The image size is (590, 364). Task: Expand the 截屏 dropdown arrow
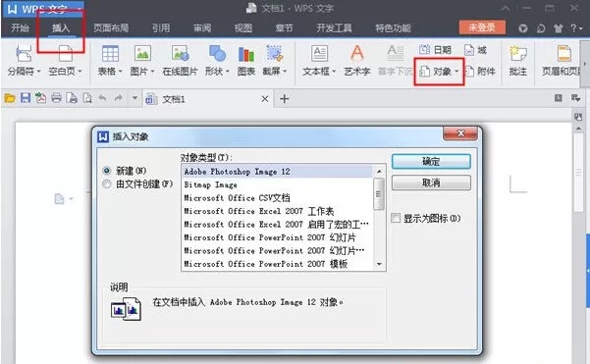(x=285, y=71)
